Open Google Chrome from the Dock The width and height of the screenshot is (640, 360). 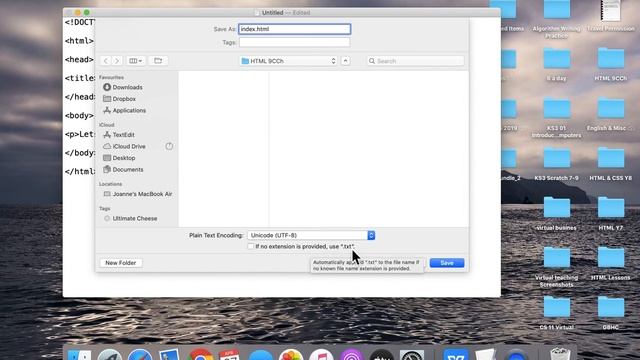pos(200,354)
